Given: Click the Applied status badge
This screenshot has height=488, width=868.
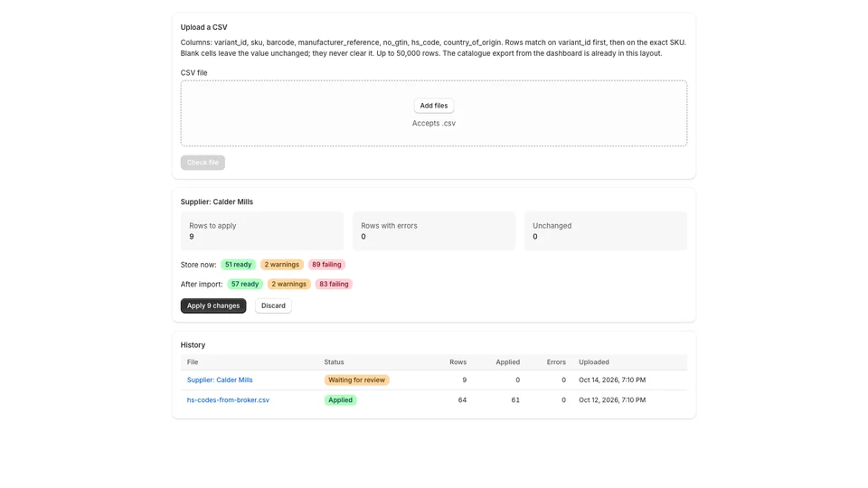Looking at the screenshot, I should [x=340, y=400].
